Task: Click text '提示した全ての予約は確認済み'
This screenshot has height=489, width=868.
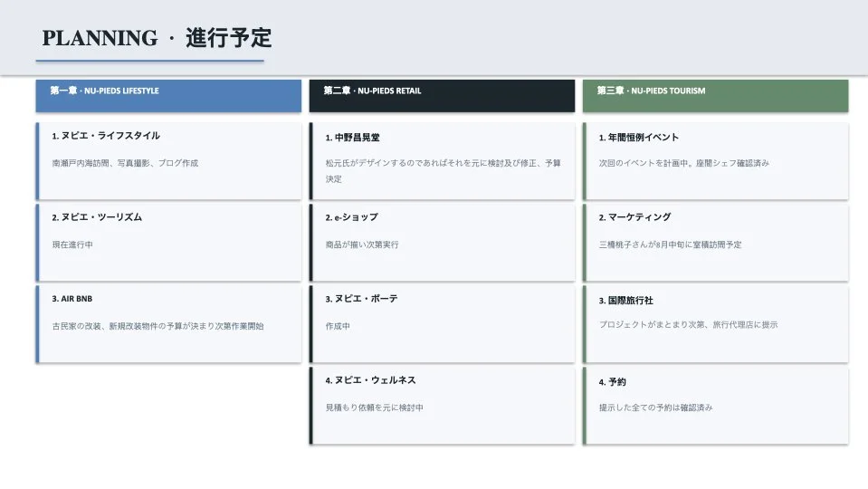Action: (x=655, y=407)
